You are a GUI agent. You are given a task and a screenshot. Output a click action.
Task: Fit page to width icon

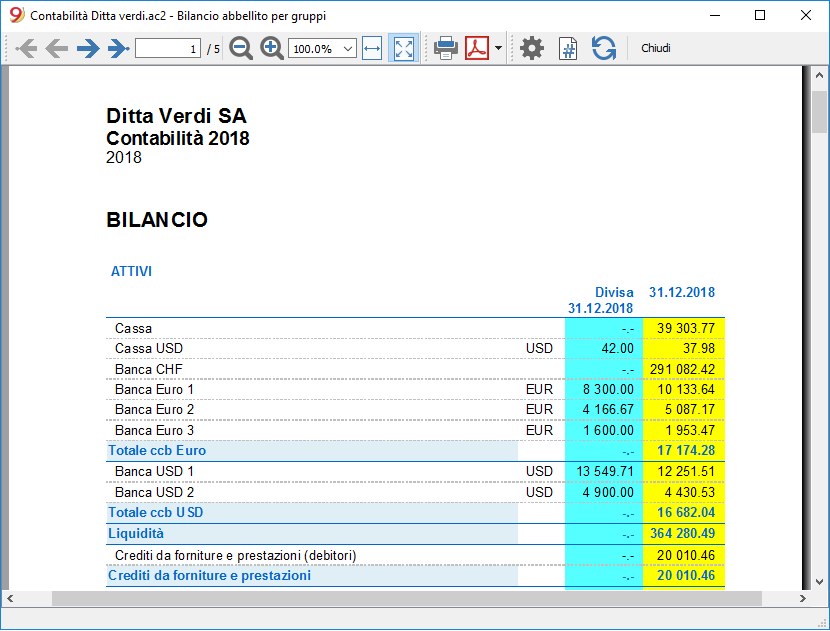pyautogui.click(x=372, y=49)
